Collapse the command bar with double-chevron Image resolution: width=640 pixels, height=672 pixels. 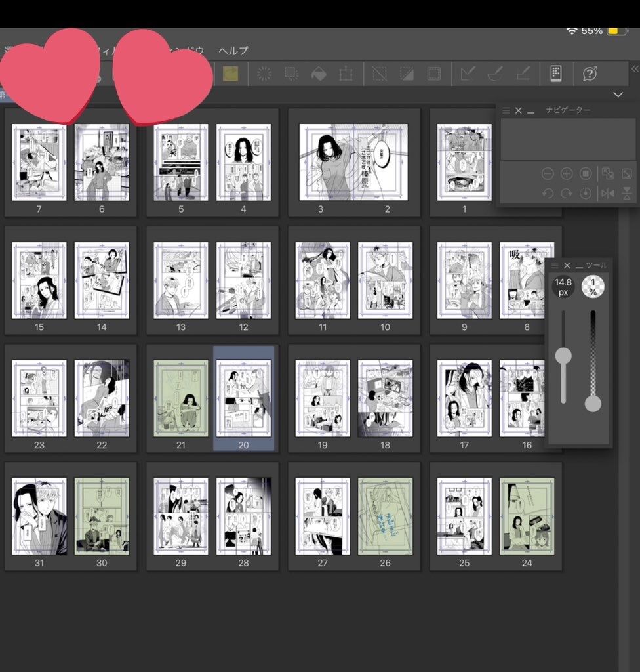pos(635,68)
